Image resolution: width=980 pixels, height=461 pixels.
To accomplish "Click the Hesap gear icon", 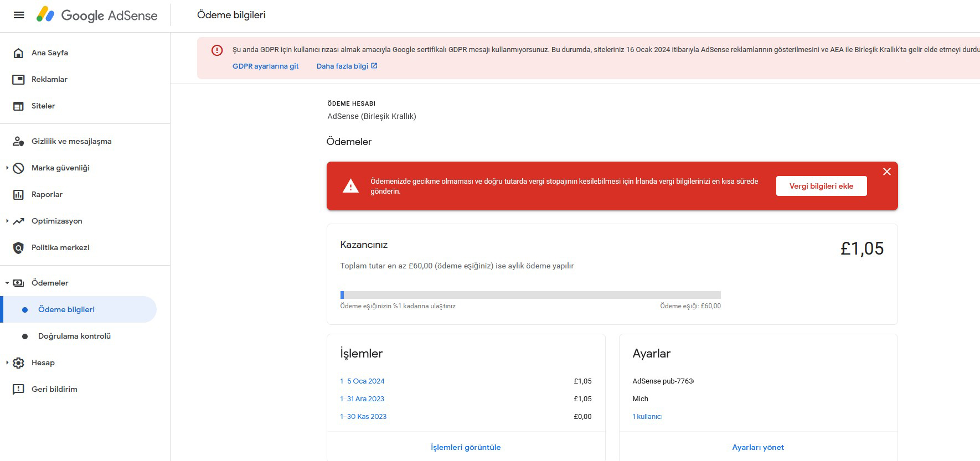I will point(18,363).
